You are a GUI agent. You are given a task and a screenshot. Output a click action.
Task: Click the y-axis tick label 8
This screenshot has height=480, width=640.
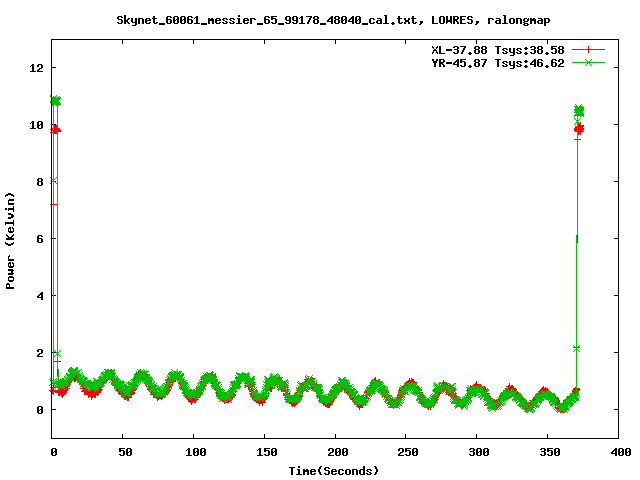coord(40,182)
